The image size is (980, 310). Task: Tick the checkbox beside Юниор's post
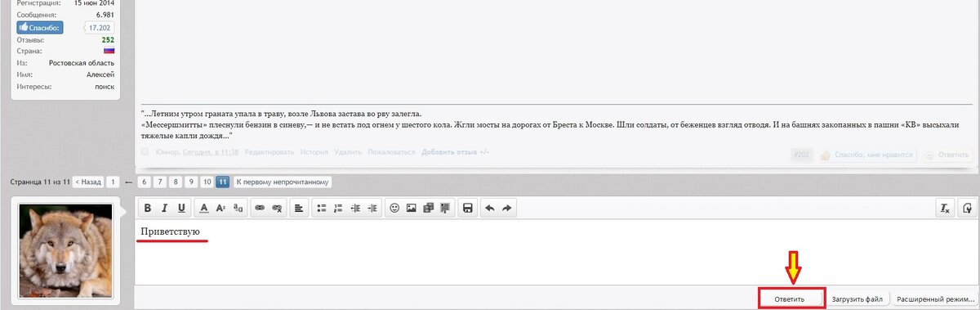coord(145,152)
